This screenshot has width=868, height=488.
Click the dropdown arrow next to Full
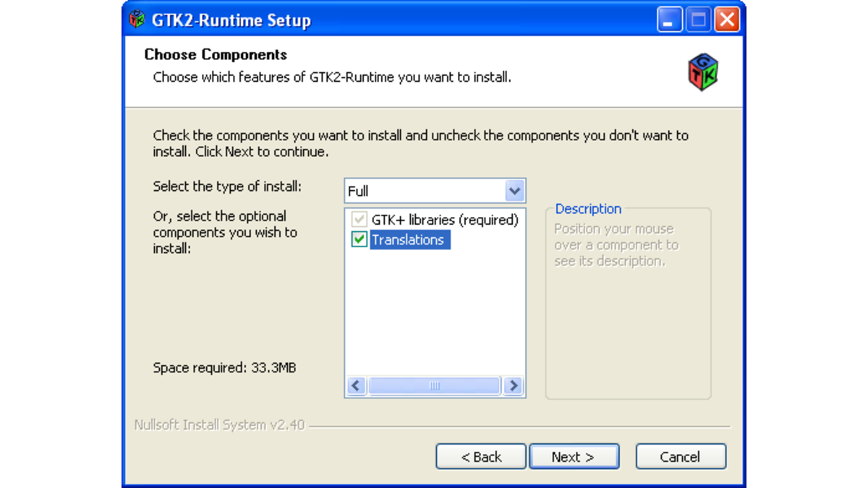tap(514, 190)
